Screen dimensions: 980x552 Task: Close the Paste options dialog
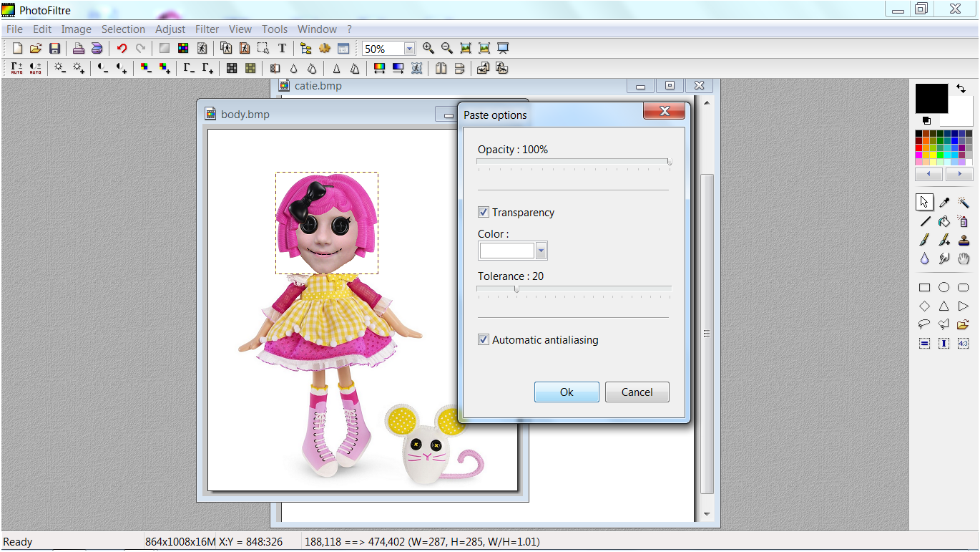tap(665, 111)
